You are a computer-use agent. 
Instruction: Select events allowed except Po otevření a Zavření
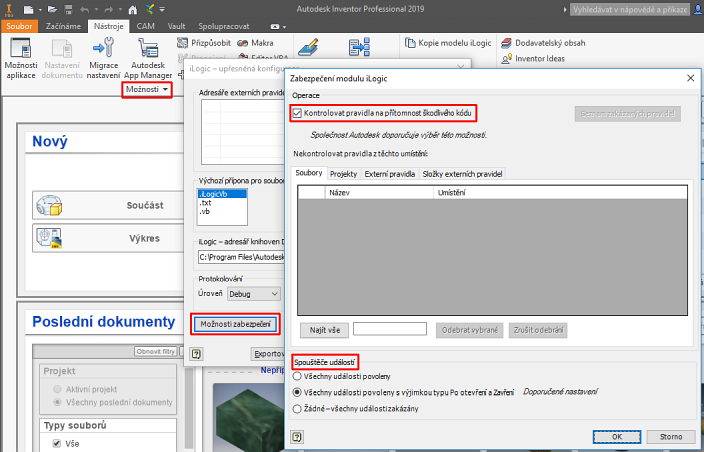297,392
